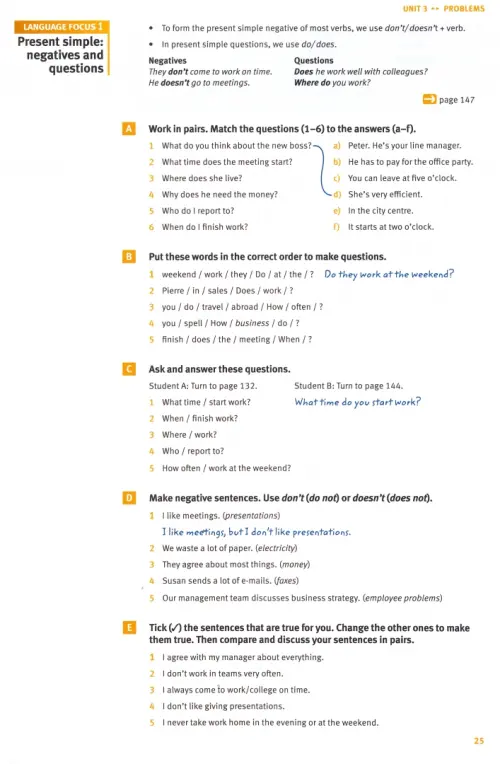Viewport: 500px width, 764px height.
Task: Click the handwritten 'Do they work at the weekend?'
Action: (x=389, y=274)
